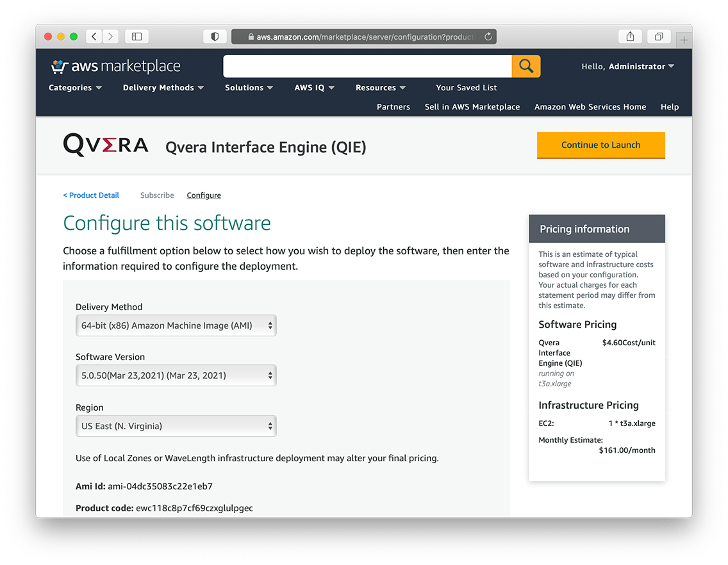Image resolution: width=728 pixels, height=565 pixels.
Task: Reload the page with refresh icon
Action: (x=488, y=37)
